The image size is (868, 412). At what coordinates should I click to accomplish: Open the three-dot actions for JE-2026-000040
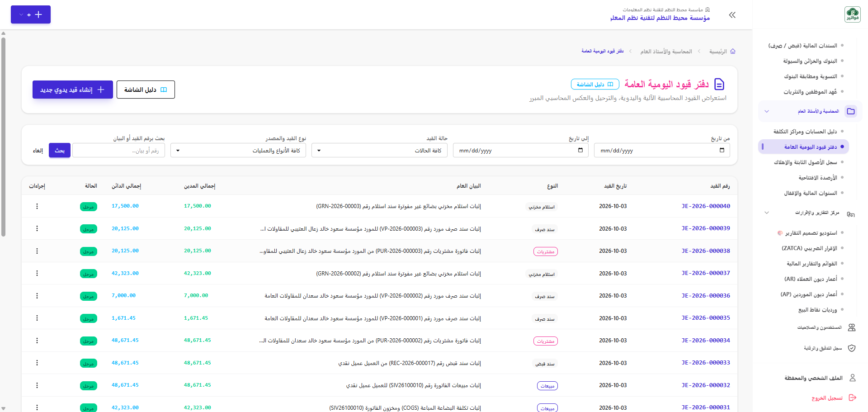pos(37,206)
